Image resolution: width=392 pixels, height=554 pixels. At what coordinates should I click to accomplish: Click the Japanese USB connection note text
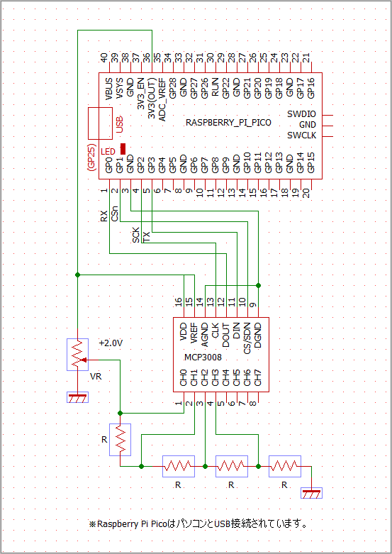pyautogui.click(x=198, y=523)
